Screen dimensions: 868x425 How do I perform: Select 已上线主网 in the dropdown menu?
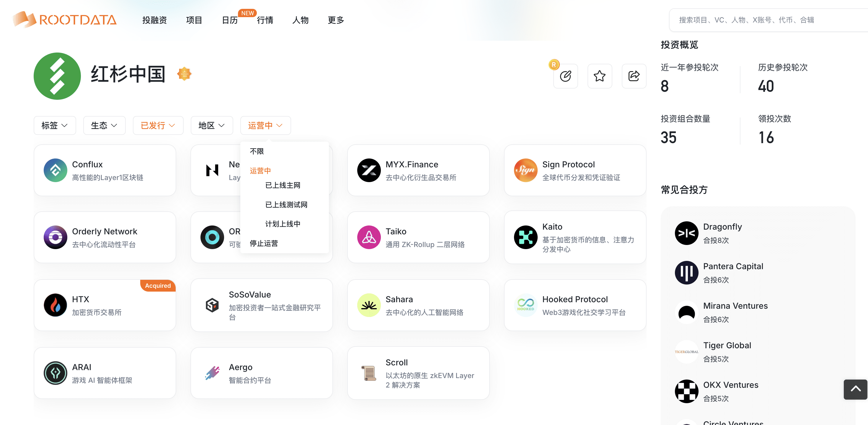coord(282,185)
